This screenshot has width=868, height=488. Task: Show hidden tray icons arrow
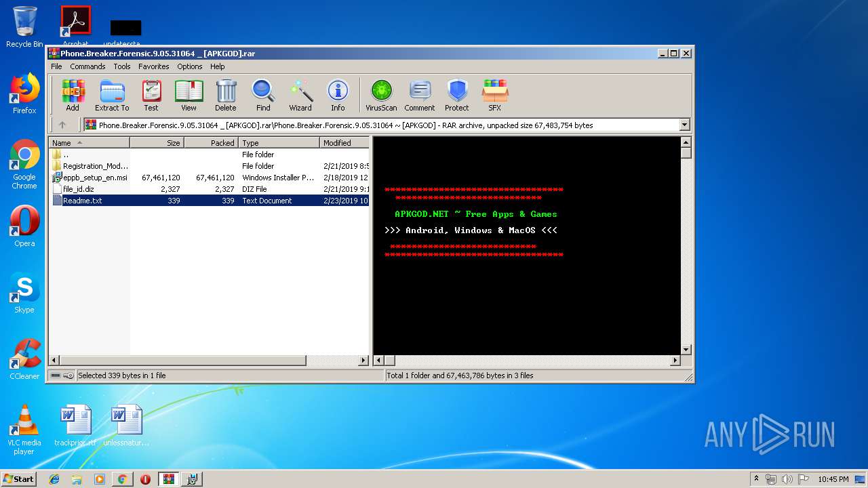click(x=756, y=479)
